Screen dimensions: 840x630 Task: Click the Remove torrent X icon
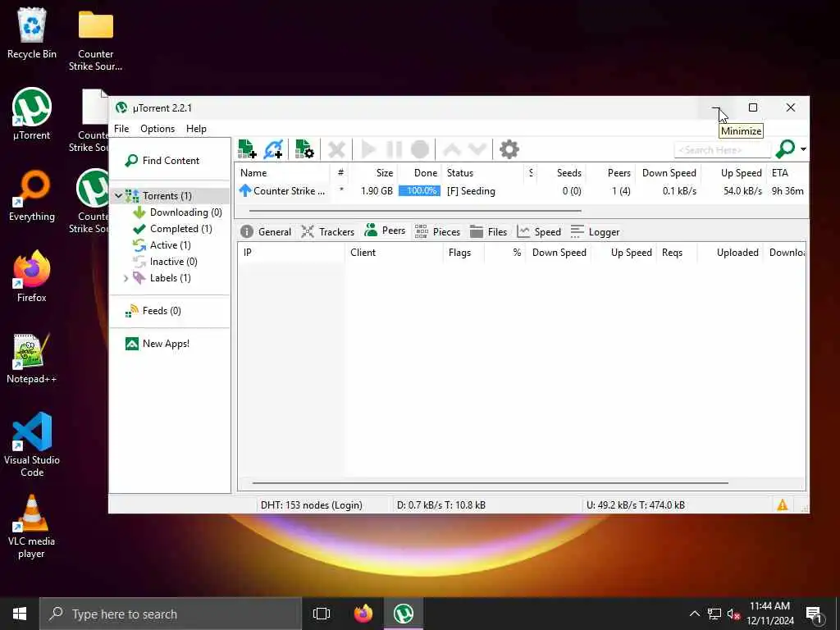pos(336,149)
